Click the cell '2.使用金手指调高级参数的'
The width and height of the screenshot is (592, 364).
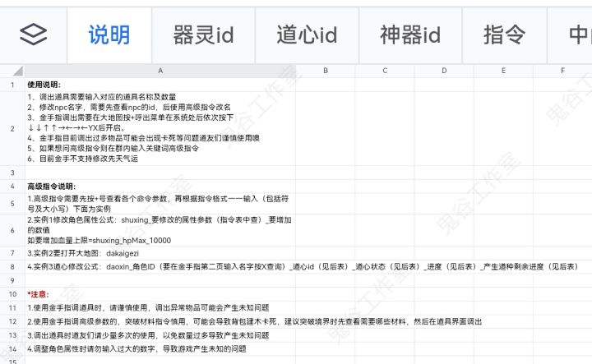pyautogui.click(x=160, y=322)
